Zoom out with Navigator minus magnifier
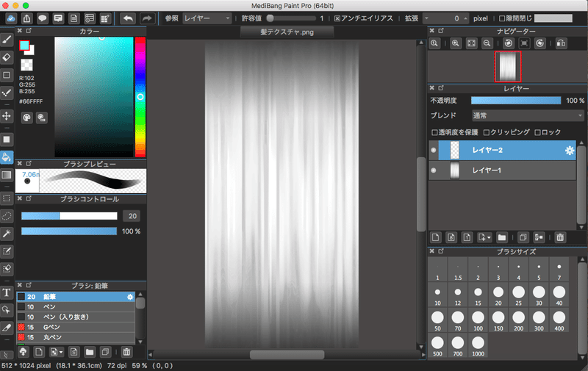This screenshot has width=588, height=371. coord(487,43)
